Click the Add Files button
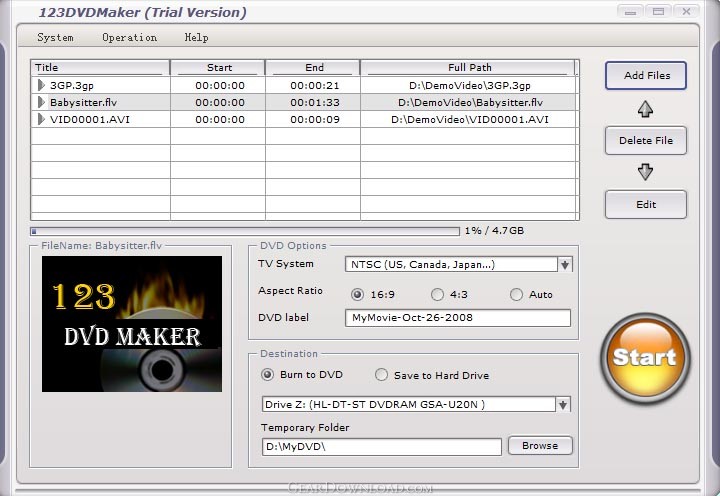This screenshot has height=496, width=720. [646, 75]
